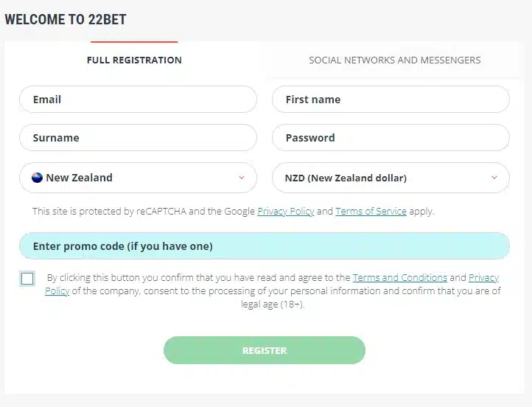Select the New Zealand country field
The image size is (532, 407).
138,178
